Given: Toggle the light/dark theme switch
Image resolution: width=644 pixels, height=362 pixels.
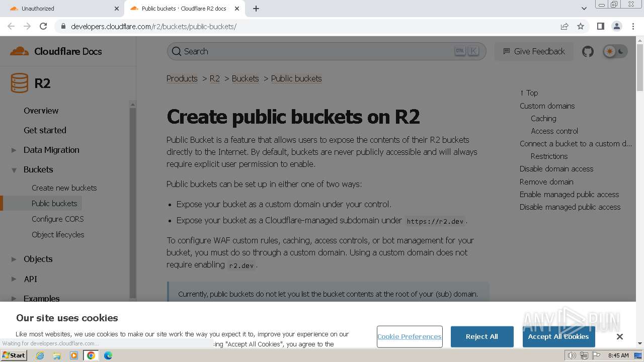Looking at the screenshot, I should (x=615, y=51).
